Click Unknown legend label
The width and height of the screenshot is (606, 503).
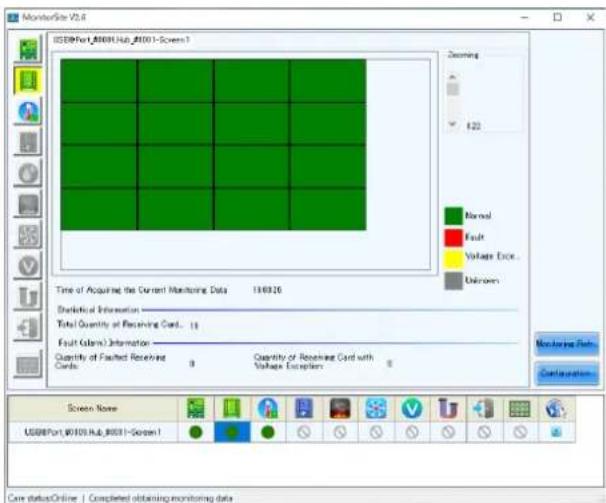482,280
